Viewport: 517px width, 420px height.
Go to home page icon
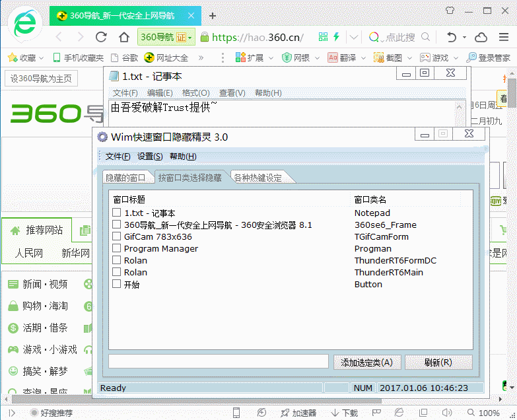pyautogui.click(x=123, y=37)
